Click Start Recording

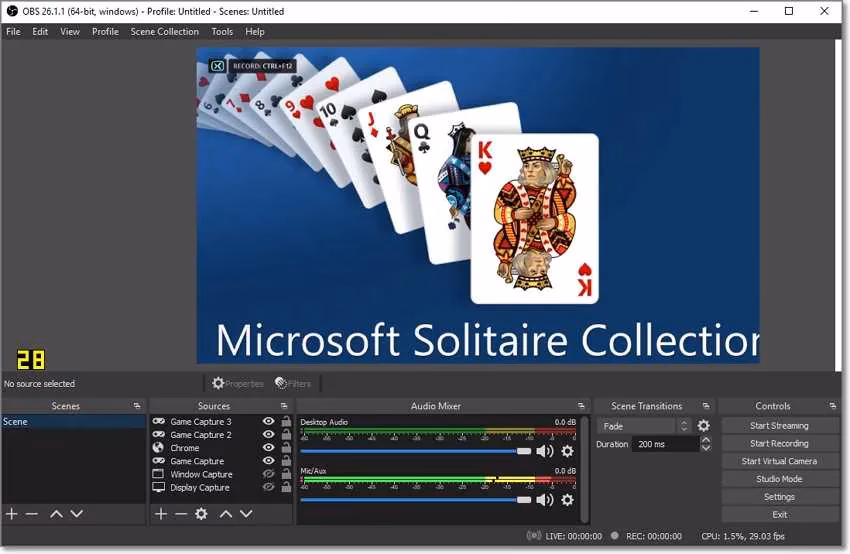[779, 443]
